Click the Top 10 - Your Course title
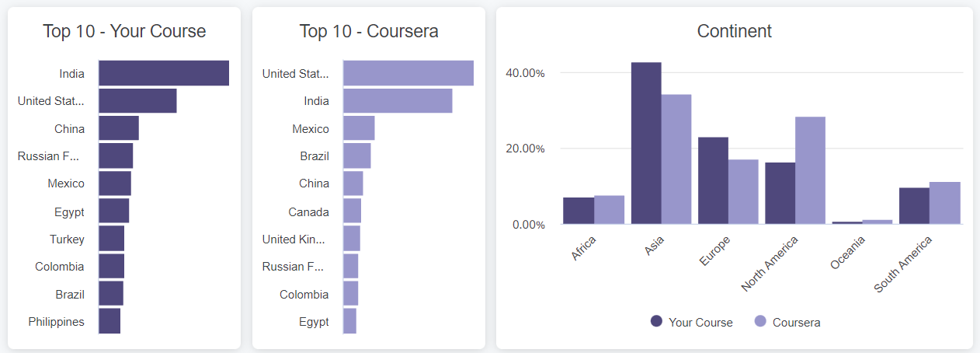The image size is (980, 353). click(124, 31)
